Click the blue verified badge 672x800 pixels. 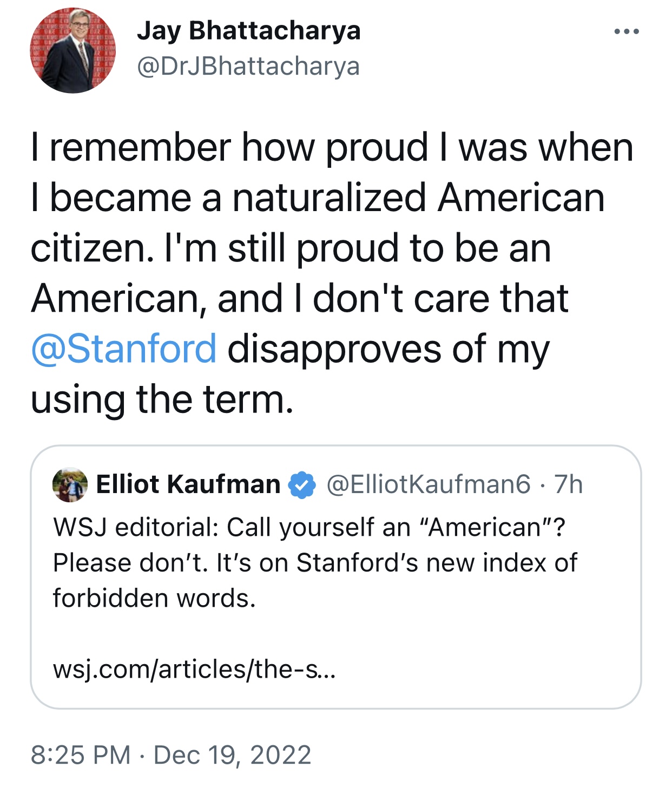(302, 484)
